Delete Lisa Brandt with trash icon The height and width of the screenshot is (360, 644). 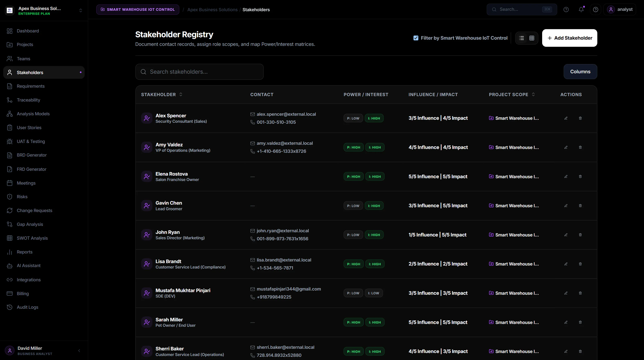580,264
